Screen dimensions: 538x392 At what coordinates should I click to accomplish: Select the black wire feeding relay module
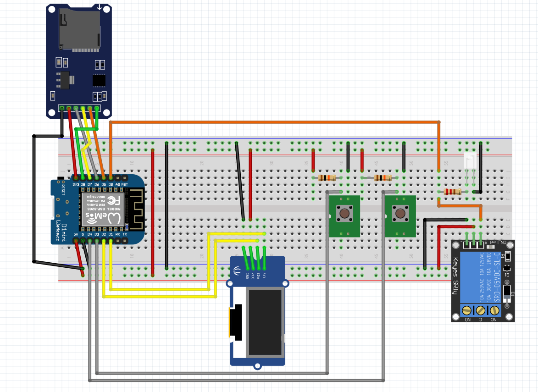425,243
